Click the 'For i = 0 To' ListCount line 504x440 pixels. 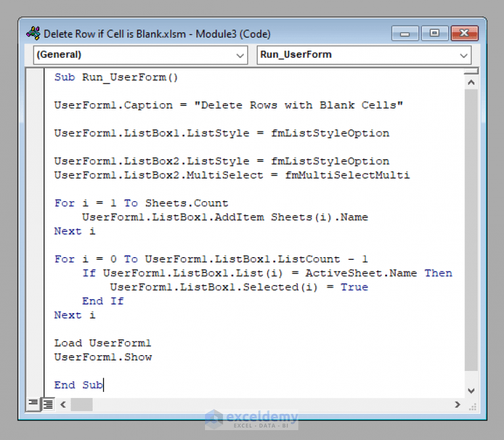coord(211,259)
